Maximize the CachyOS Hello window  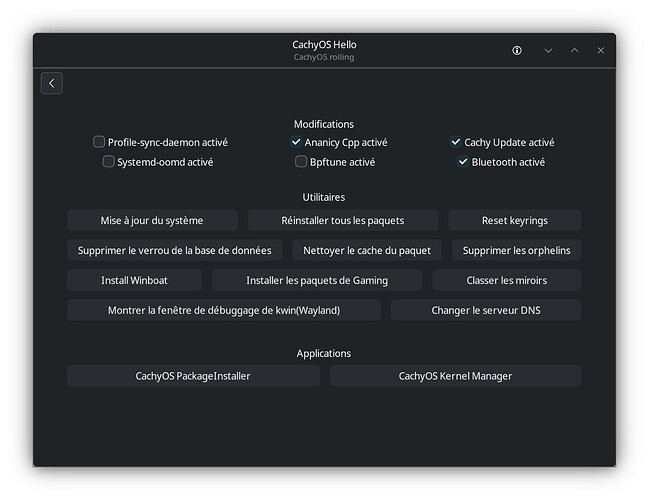(574, 50)
